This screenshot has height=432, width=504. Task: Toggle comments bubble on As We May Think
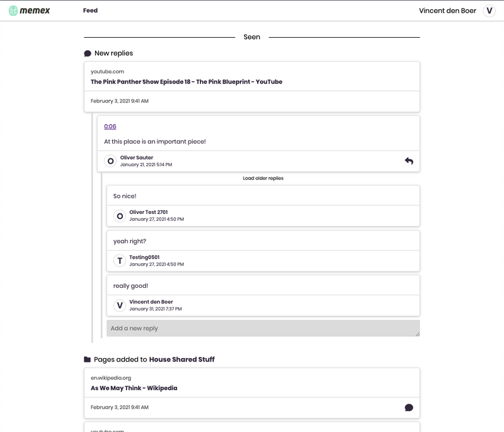pos(409,407)
